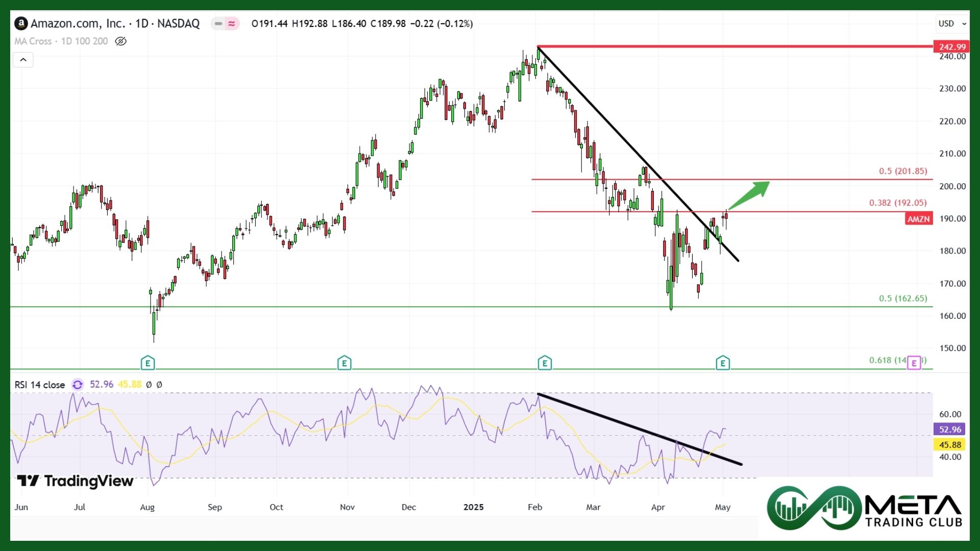Click the TradingView logo

75,481
